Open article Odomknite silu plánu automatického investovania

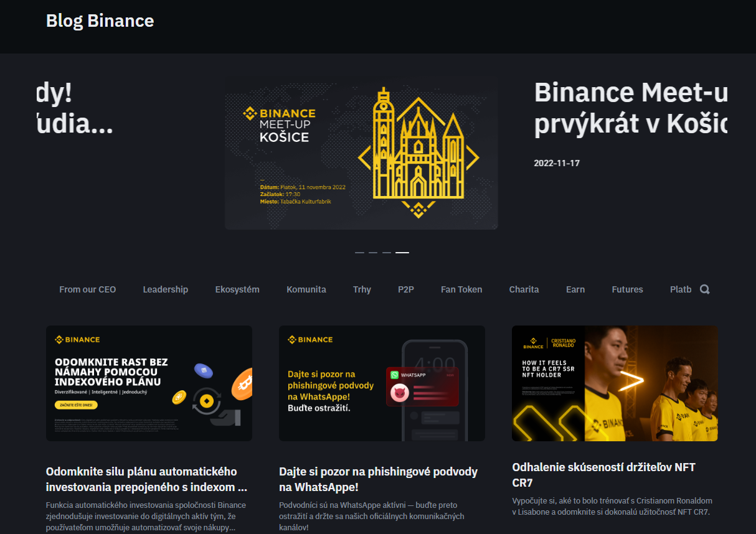pyautogui.click(x=146, y=479)
